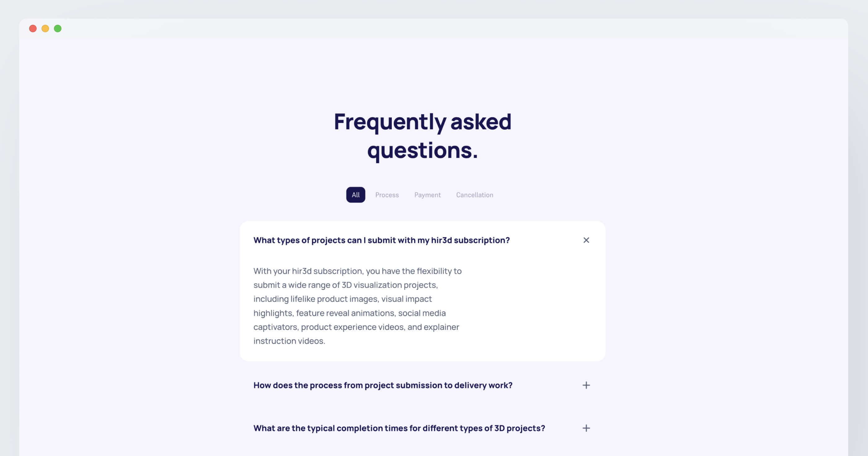Click the 'Frequently asked' heading line
868x456 pixels.
(423, 122)
